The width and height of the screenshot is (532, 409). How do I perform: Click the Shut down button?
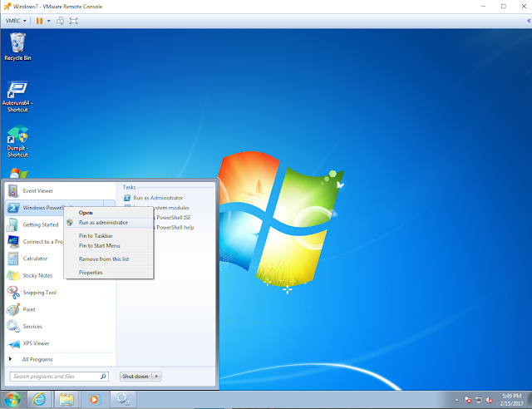point(135,377)
